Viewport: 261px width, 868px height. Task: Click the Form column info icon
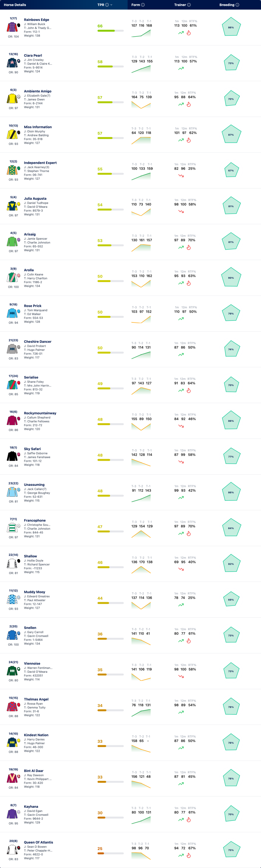click(143, 5)
